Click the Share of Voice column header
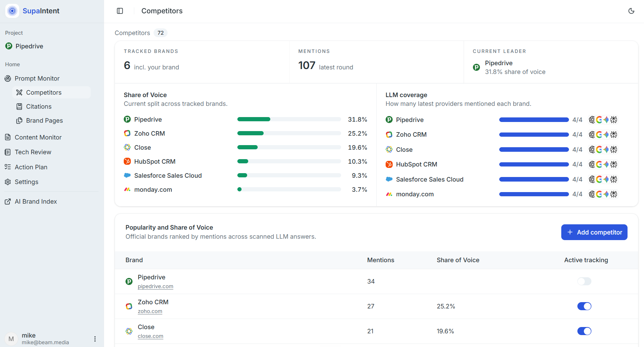Screen dimensions: 644x347 point(458,260)
